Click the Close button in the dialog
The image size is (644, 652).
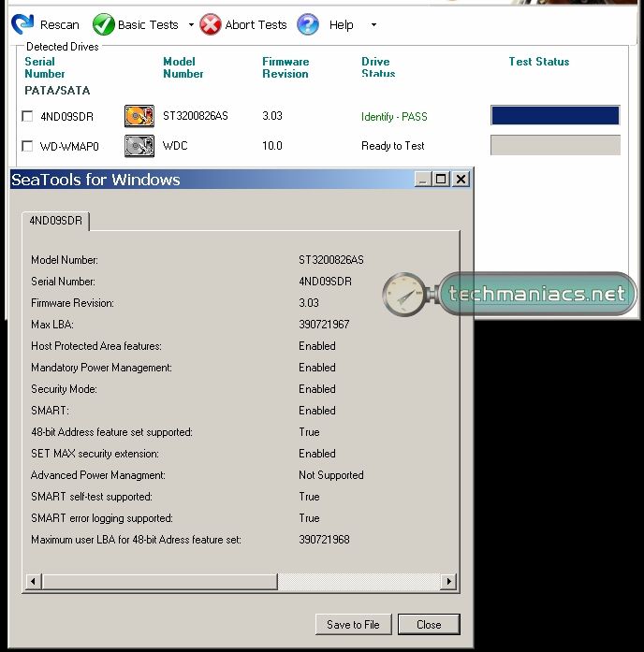point(429,624)
